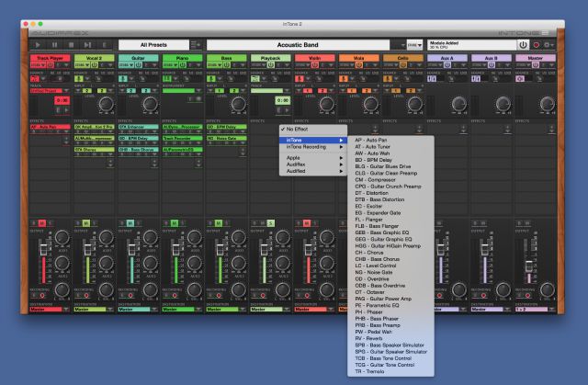
Task: Open the settings gear menu in the top bar
Action: point(548,45)
